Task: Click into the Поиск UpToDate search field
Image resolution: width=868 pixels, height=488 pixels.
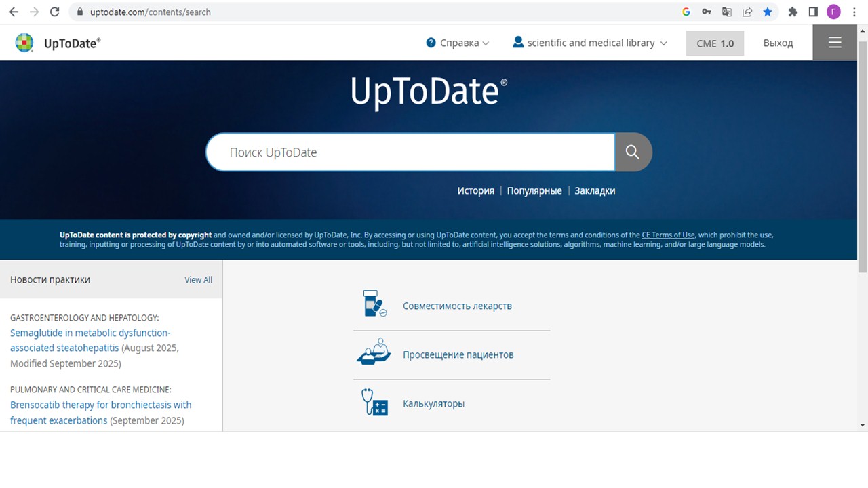Action: [410, 152]
